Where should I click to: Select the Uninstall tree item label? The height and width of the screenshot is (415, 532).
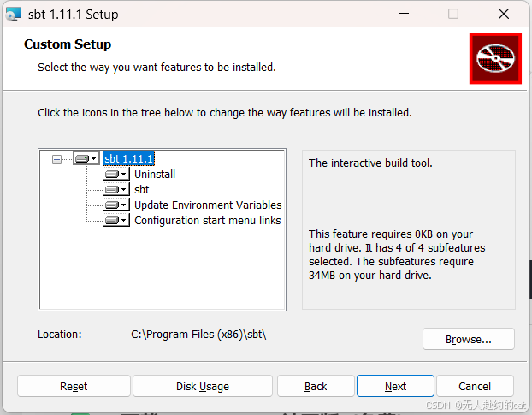[155, 174]
